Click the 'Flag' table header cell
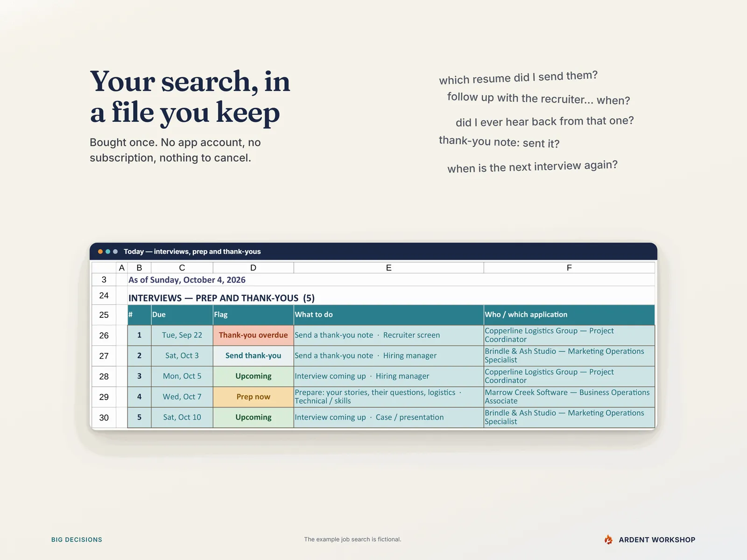The image size is (747, 560). 253,315
